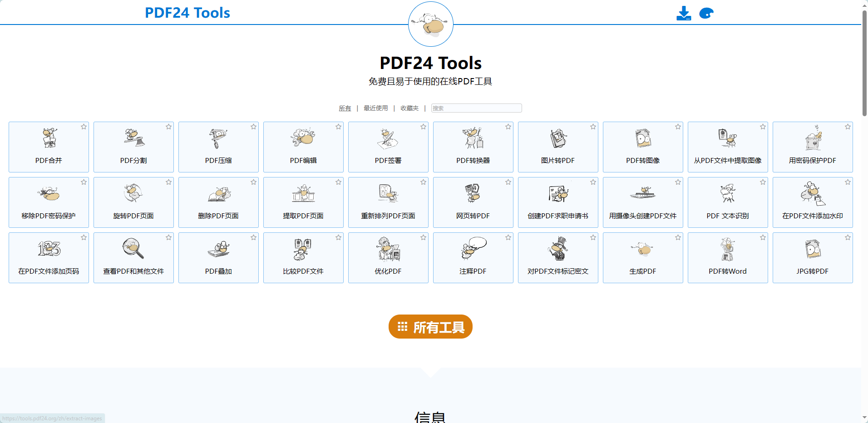Viewport: 868px width, 423px height.
Task: Click the orange 所有工具 button
Action: tap(430, 327)
